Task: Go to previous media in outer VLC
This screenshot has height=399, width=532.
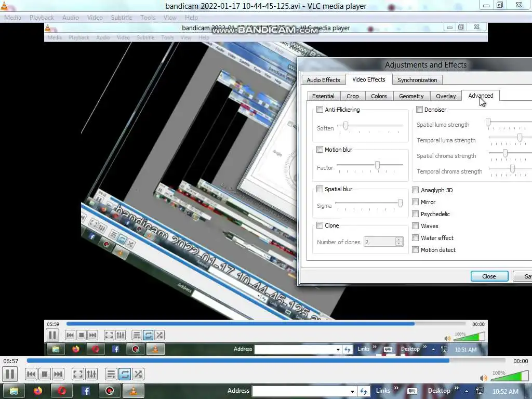Action: pyautogui.click(x=31, y=374)
